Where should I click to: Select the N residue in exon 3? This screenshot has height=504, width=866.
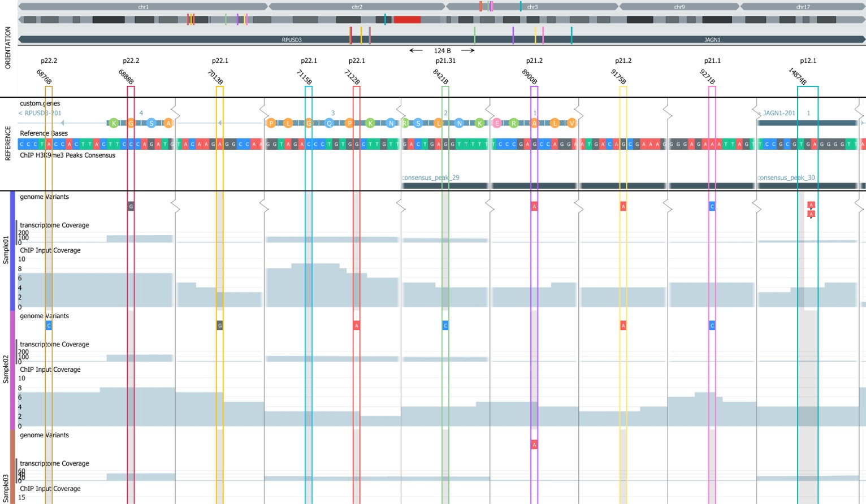(391, 123)
